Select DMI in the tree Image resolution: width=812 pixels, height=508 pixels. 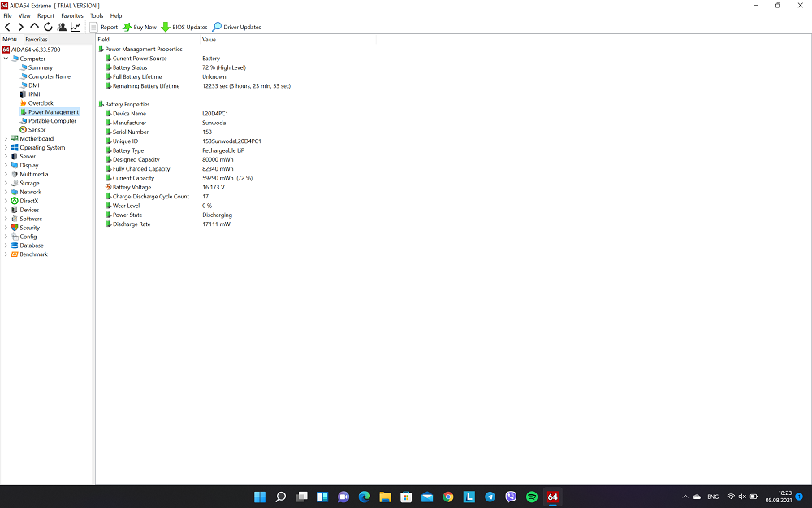(33, 85)
